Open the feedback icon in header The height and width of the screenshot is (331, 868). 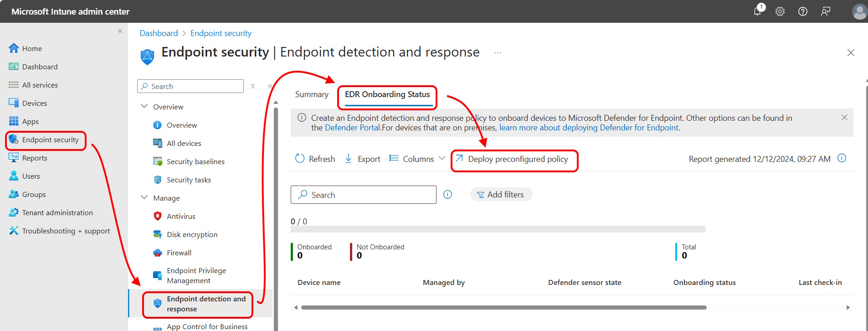826,11
